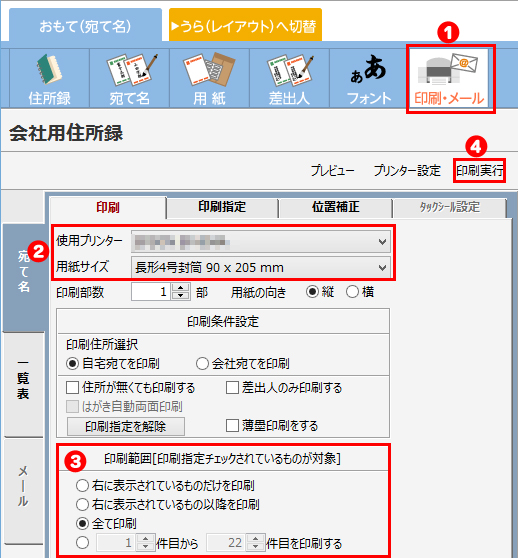The width and height of the screenshot is (518, 558).
Task: Open the タックシール設定 tab
Action: click(x=450, y=207)
